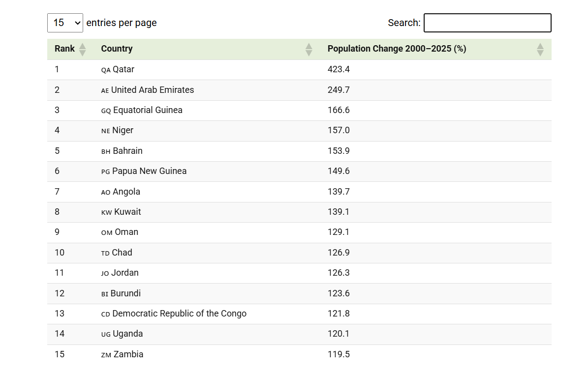Sort Population Change ascending using its up arrow
The width and height of the screenshot is (588, 373).
pos(540,46)
